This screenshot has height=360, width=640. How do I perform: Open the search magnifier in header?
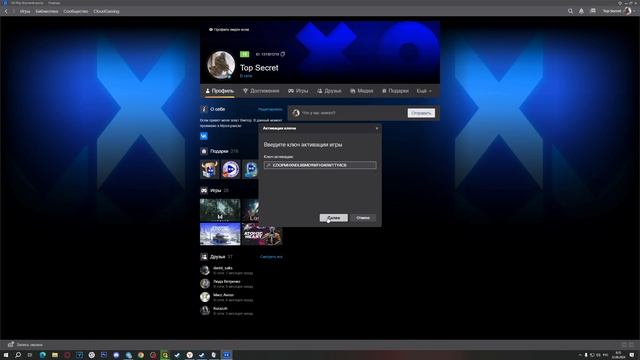[570, 11]
